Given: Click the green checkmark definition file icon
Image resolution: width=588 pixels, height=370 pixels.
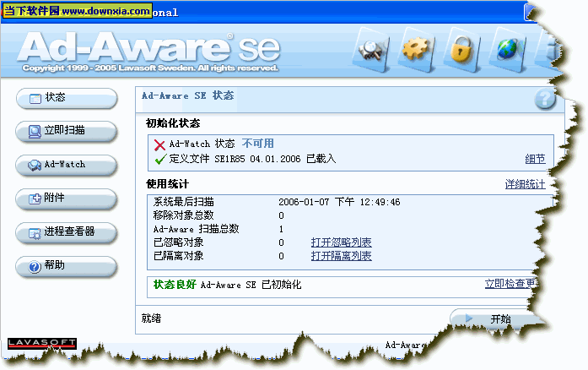Looking at the screenshot, I should pyautogui.click(x=160, y=160).
